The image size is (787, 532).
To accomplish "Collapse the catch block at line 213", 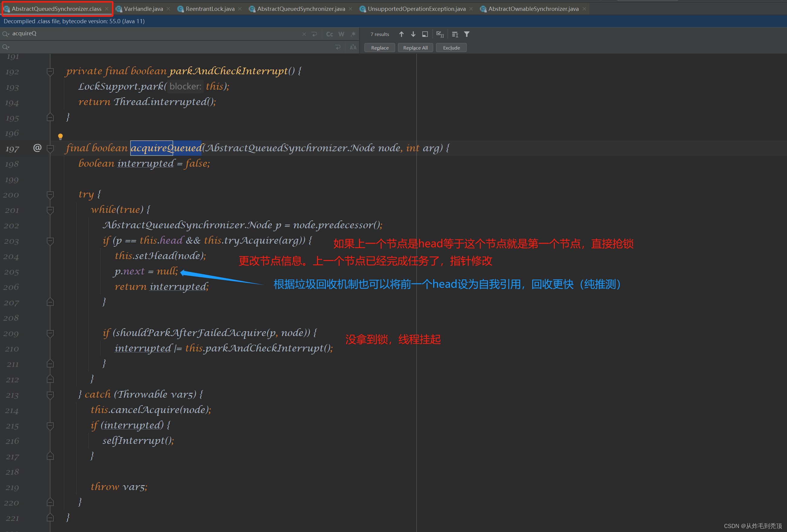I will (50, 395).
